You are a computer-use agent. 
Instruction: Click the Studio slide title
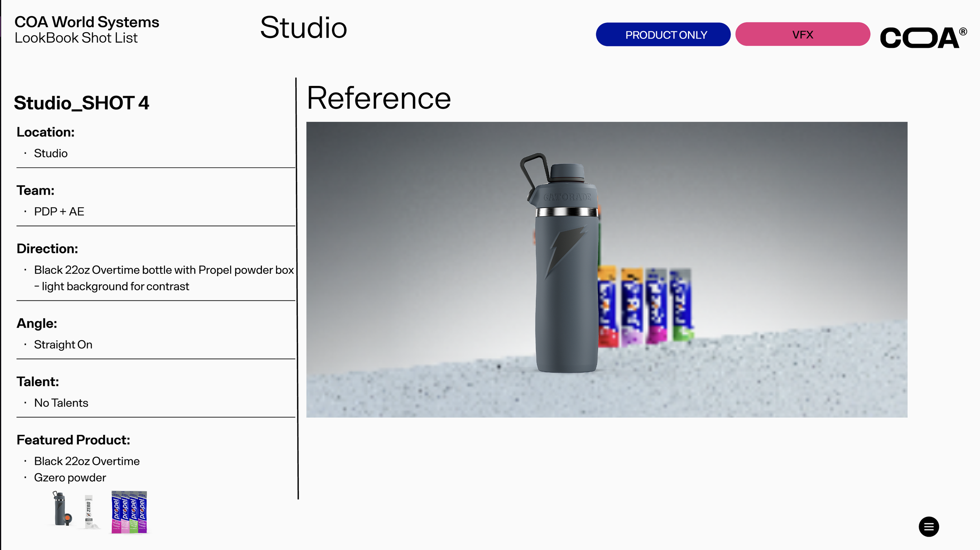pyautogui.click(x=303, y=28)
